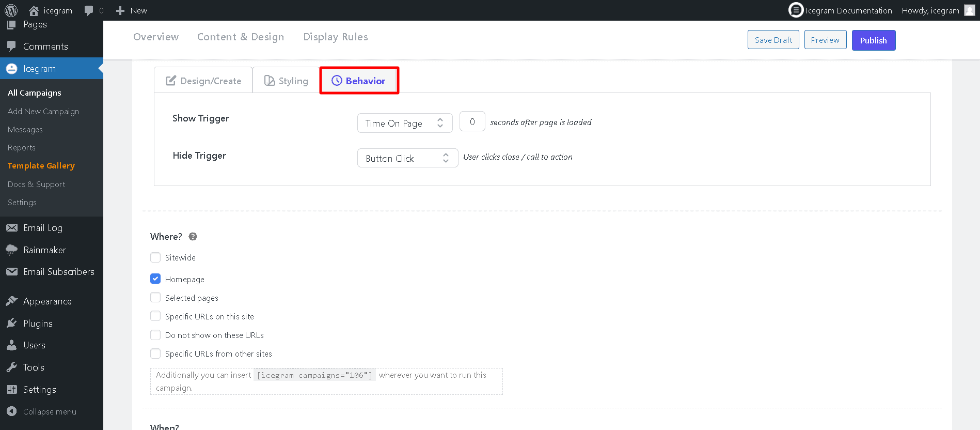Publish the campaign
980x430 pixels.
(x=873, y=40)
